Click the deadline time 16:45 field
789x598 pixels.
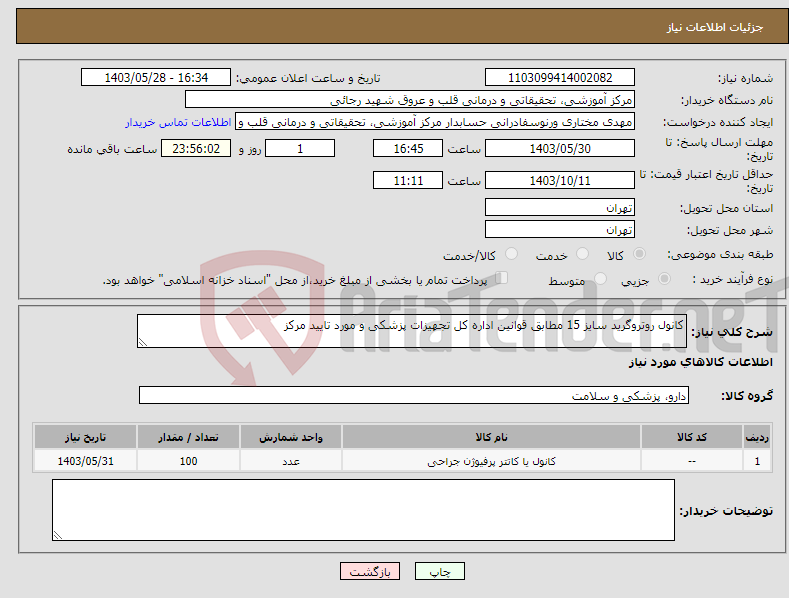click(408, 148)
